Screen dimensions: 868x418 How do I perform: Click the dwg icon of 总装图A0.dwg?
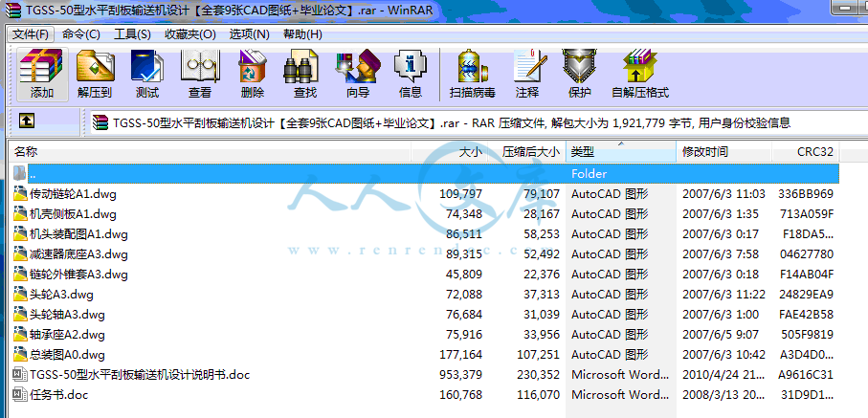(20, 354)
